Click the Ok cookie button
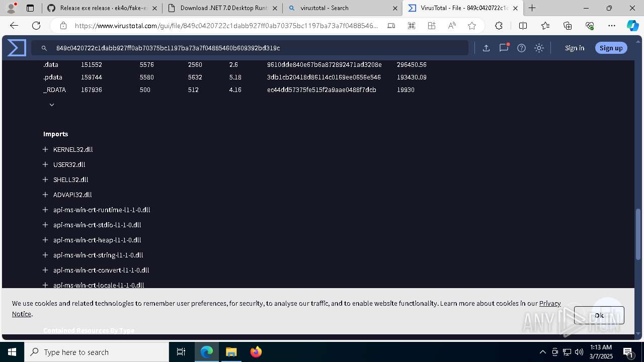644x362 pixels. coord(599,315)
